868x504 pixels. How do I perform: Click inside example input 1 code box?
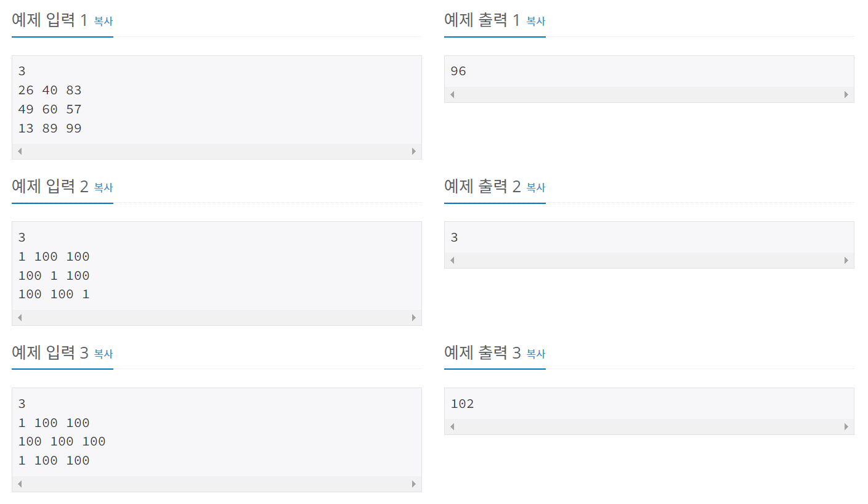[x=217, y=100]
